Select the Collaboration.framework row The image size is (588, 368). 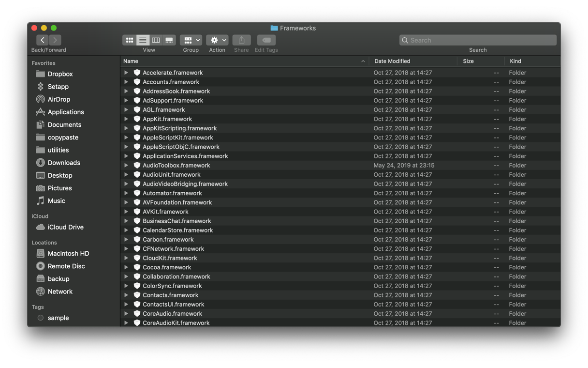(x=340, y=276)
